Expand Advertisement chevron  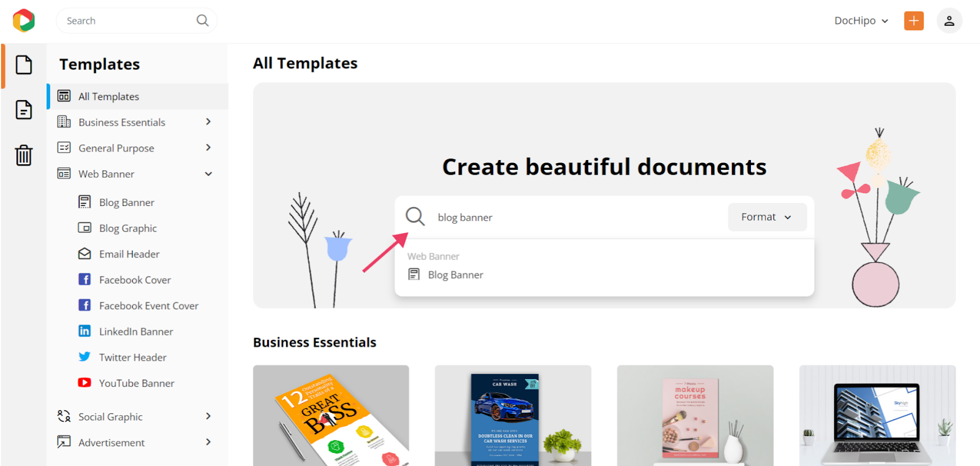click(208, 442)
